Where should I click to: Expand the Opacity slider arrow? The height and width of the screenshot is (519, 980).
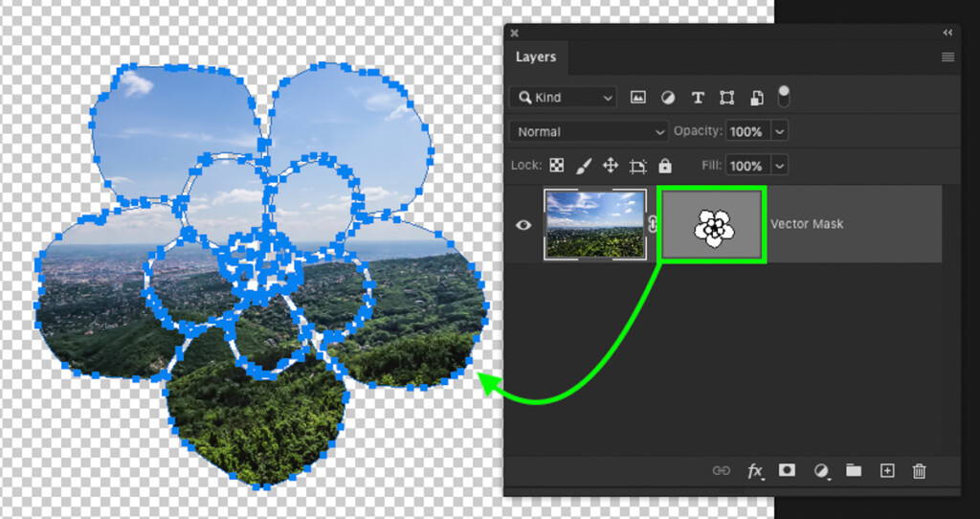[779, 132]
